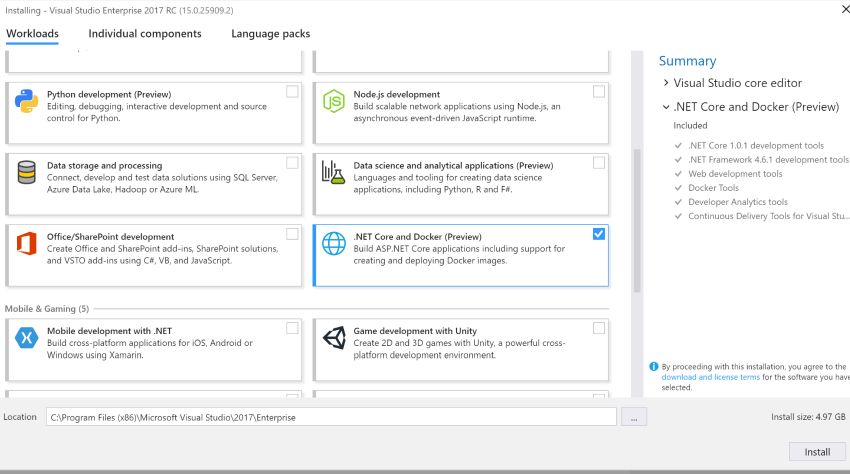This screenshot has height=474, width=850.
Task: Tick the Node.js development checkbox
Action: [598, 91]
